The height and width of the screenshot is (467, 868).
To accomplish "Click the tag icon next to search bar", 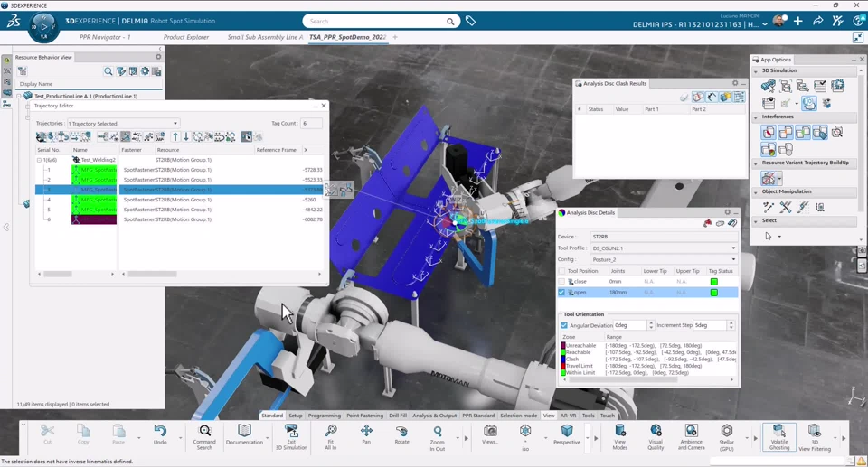I will pos(470,21).
